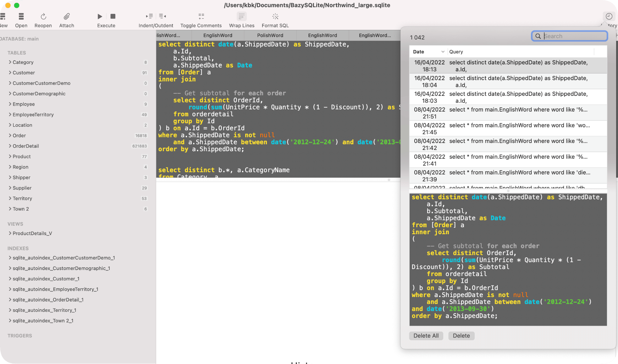
Task: Click the Outdent icon in toolbar
Action: point(163,16)
